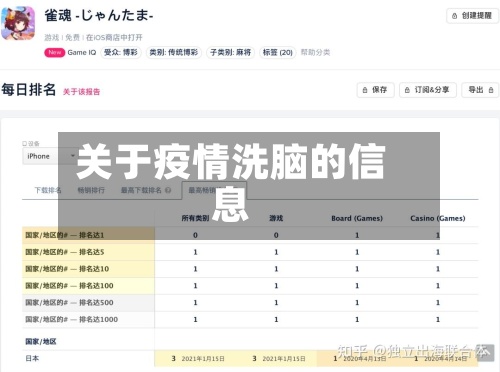Screen dimensions: 500x372
Task: Click the lock icon in 创建提醒 button
Action: pos(454,16)
